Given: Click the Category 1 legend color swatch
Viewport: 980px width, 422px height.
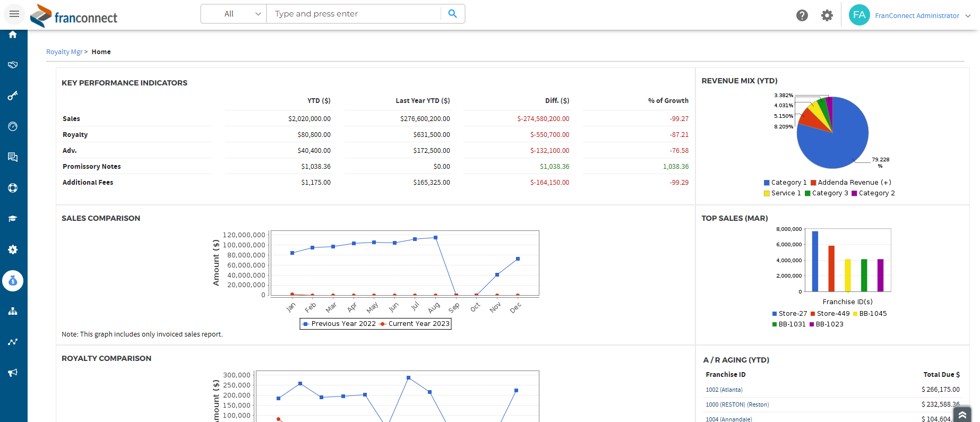Looking at the screenshot, I should [767, 183].
